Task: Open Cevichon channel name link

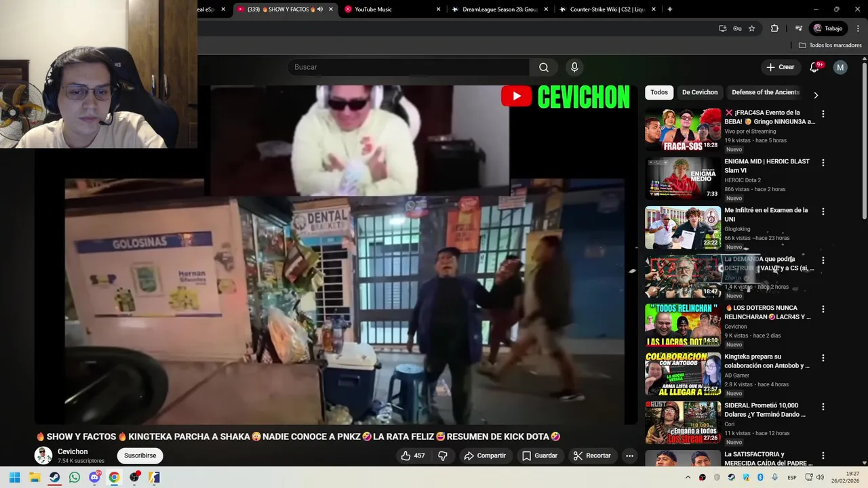Action: tap(73, 451)
